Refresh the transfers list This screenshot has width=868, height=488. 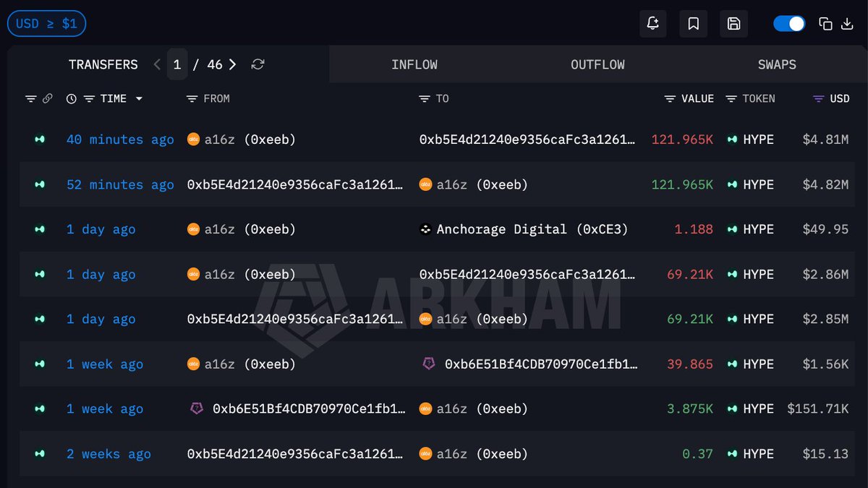click(258, 64)
